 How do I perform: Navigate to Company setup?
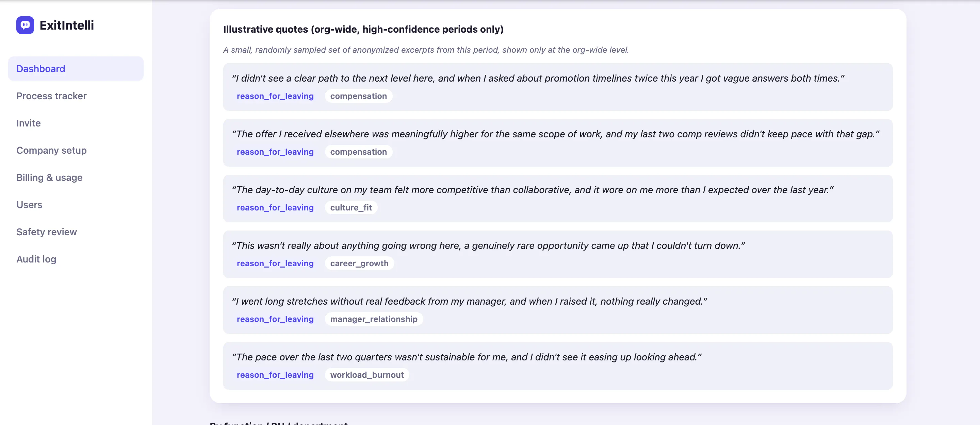[51, 150]
